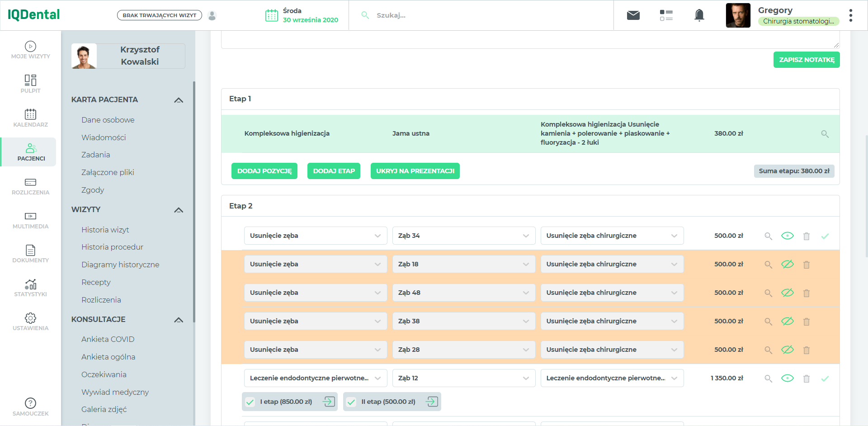Open Ankieta COVID link
The image size is (868, 426).
(108, 339)
